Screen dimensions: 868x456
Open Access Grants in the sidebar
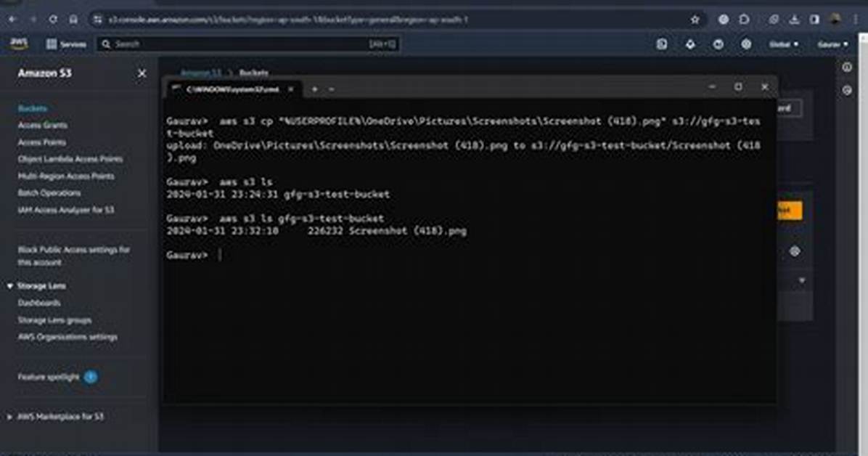43,125
